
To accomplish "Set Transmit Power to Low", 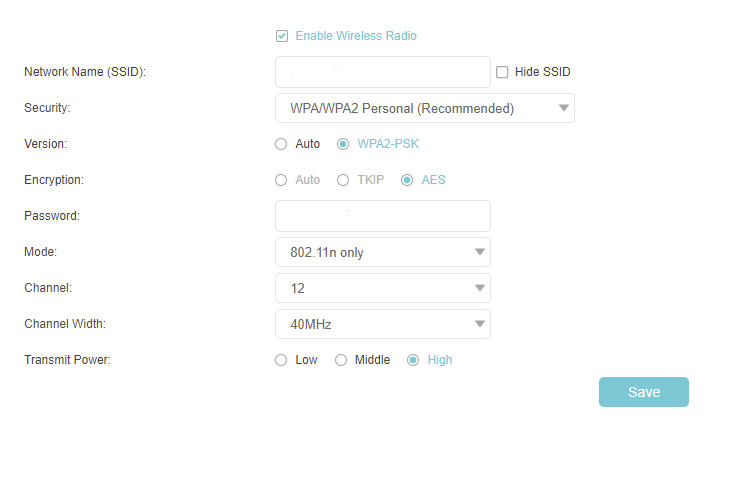I will coord(281,360).
